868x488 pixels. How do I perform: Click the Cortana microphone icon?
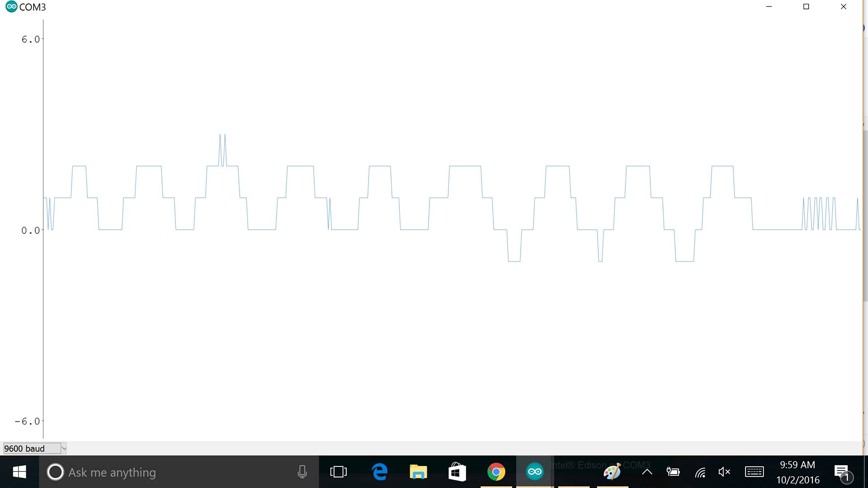pos(302,472)
